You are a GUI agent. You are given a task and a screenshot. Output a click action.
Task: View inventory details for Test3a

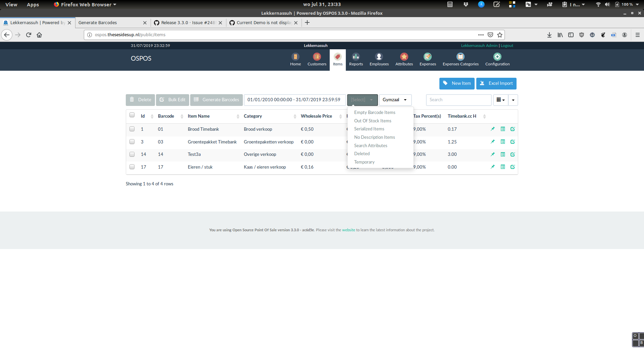503,154
